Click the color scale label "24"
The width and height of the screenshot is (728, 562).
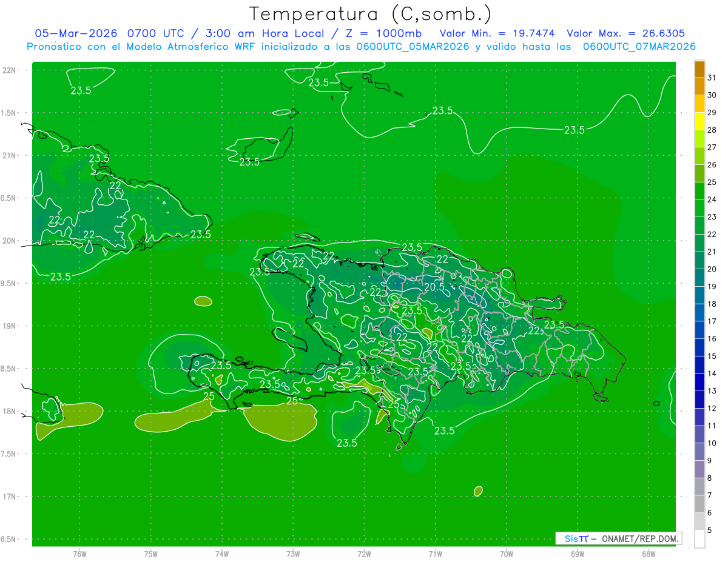coord(712,199)
